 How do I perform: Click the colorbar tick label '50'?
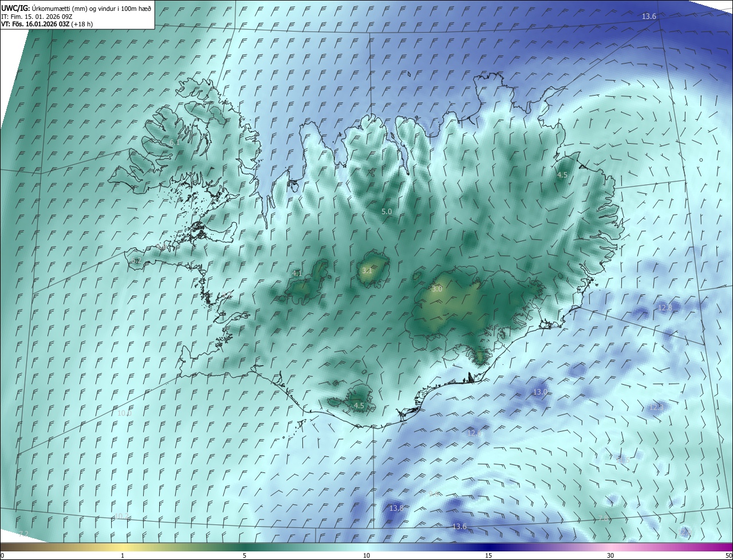coord(728,556)
